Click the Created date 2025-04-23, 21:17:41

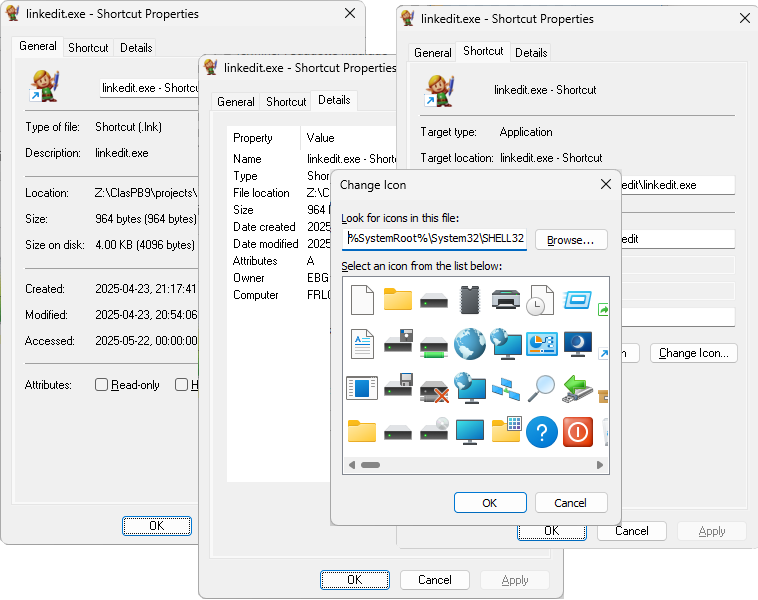[x=146, y=289]
